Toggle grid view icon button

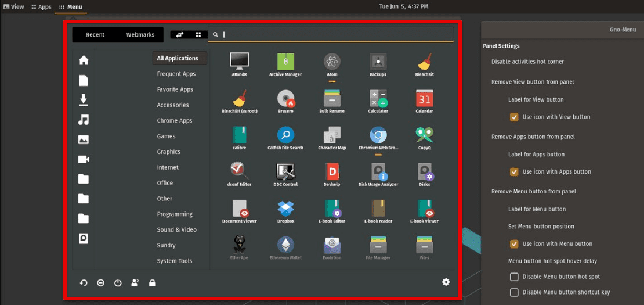click(198, 35)
